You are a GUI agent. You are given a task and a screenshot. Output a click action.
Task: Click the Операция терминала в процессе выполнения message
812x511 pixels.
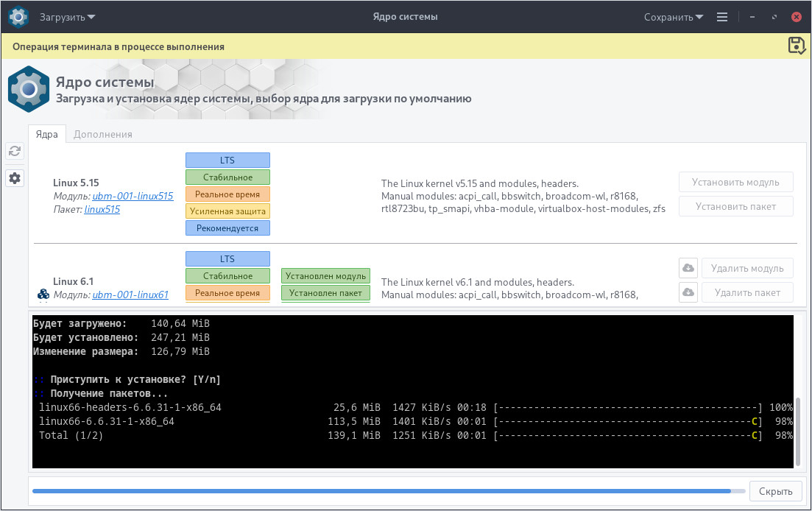119,46
